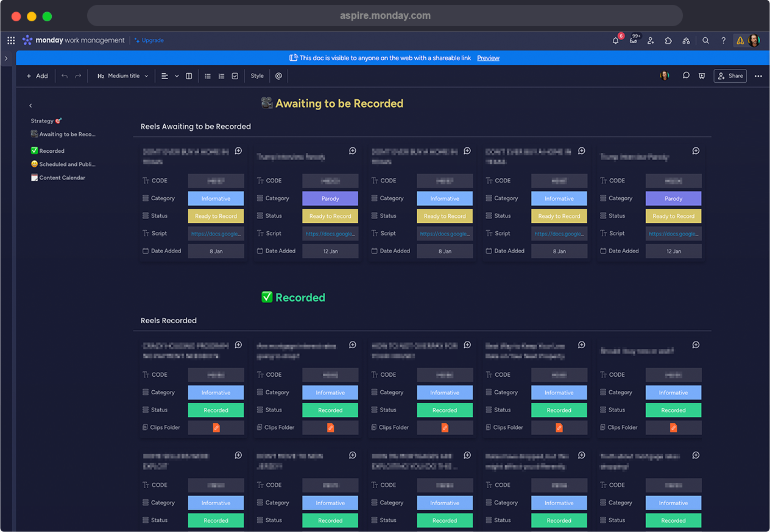Click the Share button
The image size is (770, 532).
click(730, 76)
